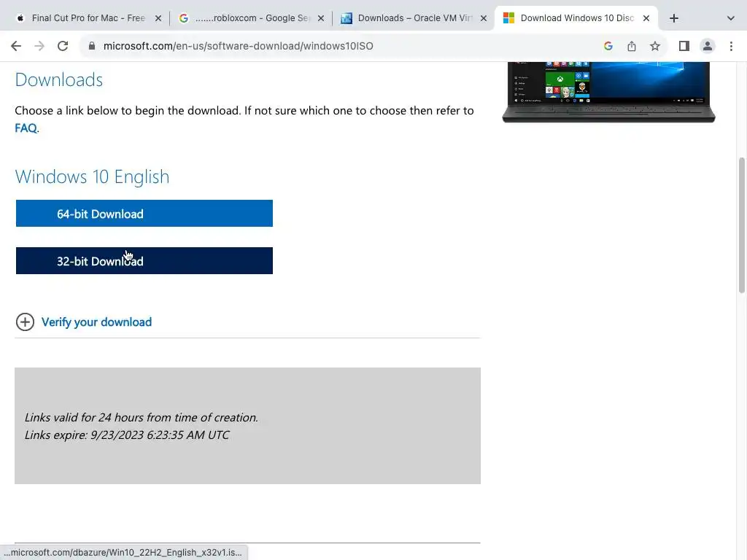Open the side panel icon
This screenshot has width=747, height=560.
pos(684,46)
